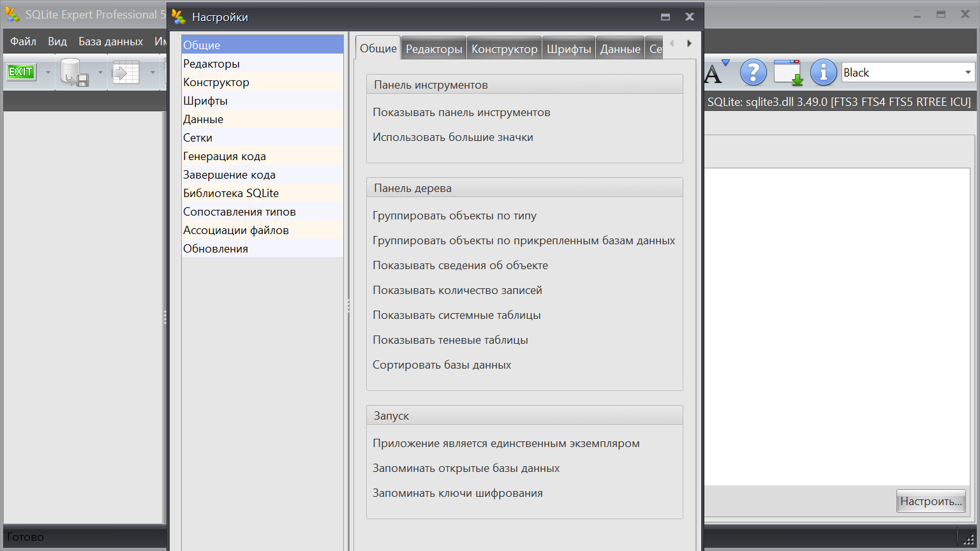Click the table import arrow icon

tap(126, 73)
